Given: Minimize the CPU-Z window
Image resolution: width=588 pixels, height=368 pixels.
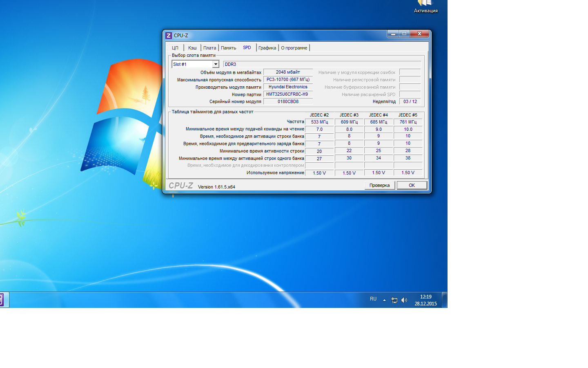Looking at the screenshot, I should pos(393,34).
